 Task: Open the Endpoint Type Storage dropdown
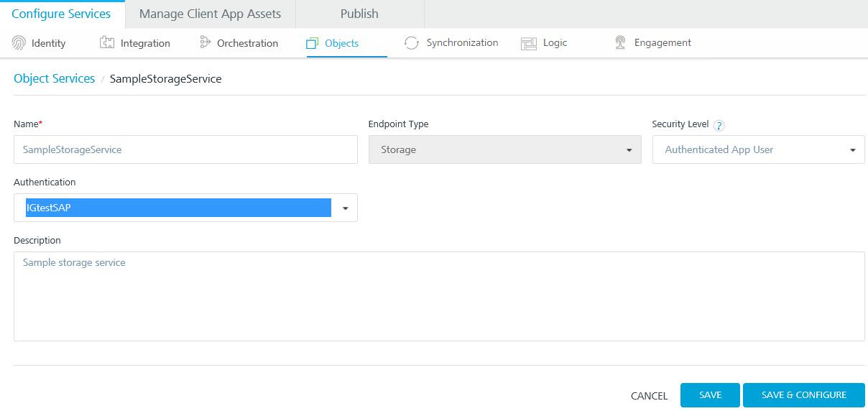(505, 149)
